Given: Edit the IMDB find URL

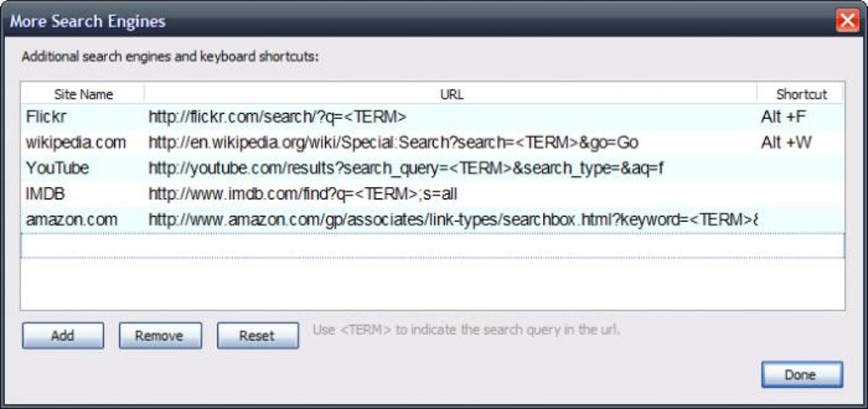Looking at the screenshot, I should [x=303, y=194].
